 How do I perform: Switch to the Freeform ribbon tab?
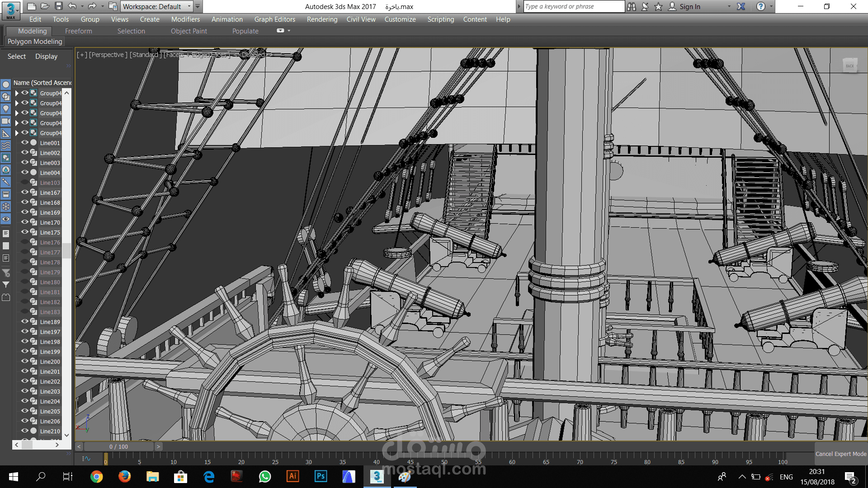pos(78,31)
